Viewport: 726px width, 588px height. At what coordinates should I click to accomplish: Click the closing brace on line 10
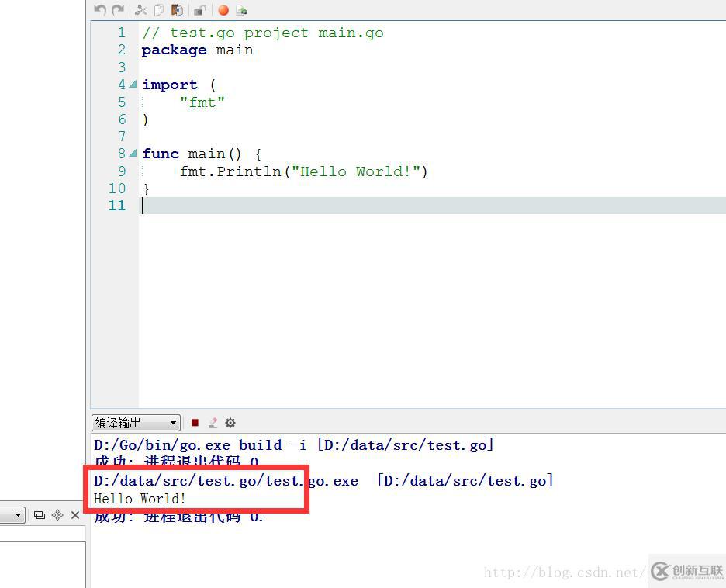146,189
